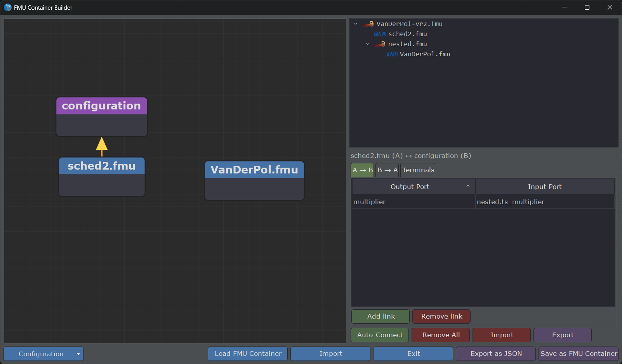Viewport: 622px width, 364px height.
Task: Sort by the Output Port column arrow
Action: click(x=468, y=186)
